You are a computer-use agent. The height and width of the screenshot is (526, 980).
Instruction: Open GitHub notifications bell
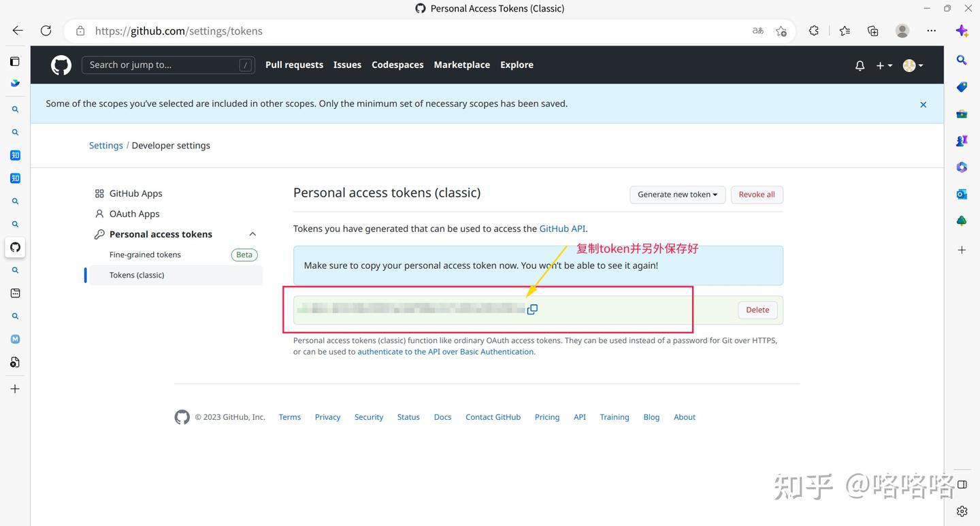[x=860, y=65]
